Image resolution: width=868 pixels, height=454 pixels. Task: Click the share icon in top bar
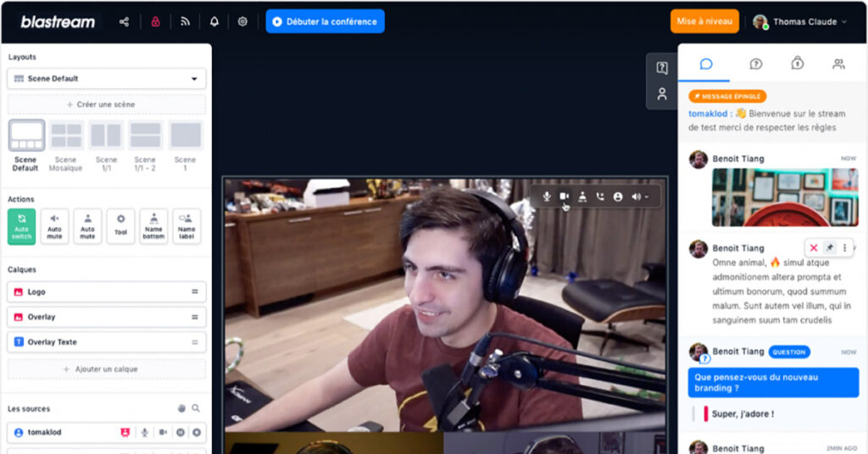(x=125, y=22)
